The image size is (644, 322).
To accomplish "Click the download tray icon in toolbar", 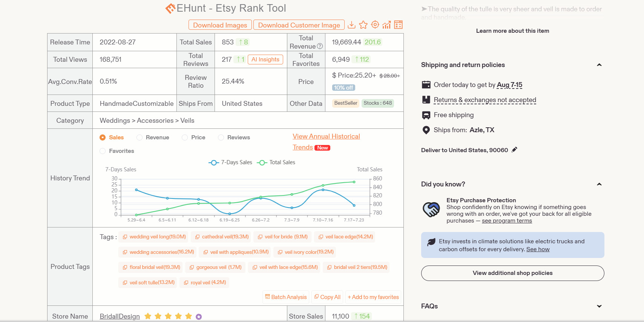I will point(351,25).
